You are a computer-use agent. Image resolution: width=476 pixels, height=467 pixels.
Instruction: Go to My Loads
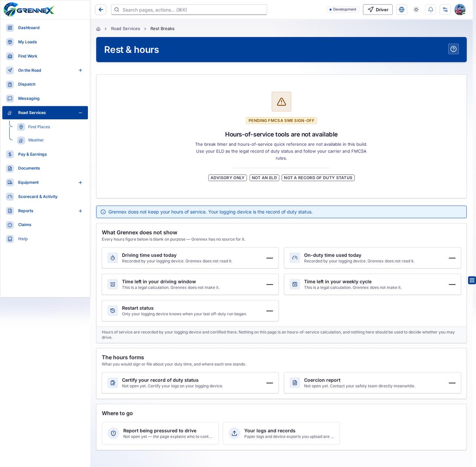[45, 42]
